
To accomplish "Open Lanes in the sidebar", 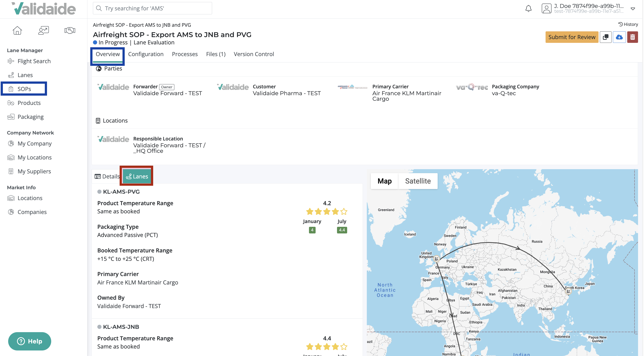I will 25,75.
